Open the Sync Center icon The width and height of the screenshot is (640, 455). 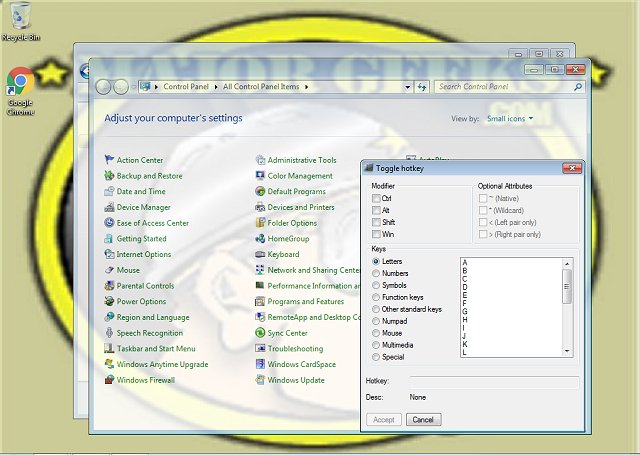pyautogui.click(x=260, y=333)
